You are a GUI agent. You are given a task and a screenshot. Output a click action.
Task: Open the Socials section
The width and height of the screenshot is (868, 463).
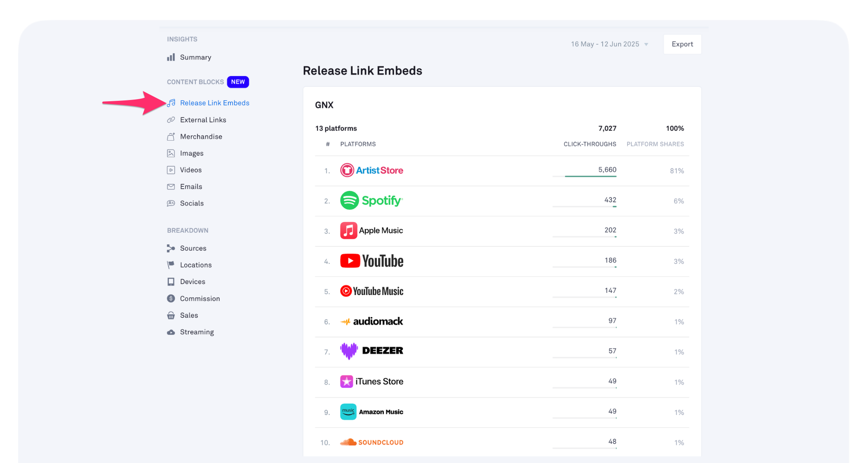[192, 203]
